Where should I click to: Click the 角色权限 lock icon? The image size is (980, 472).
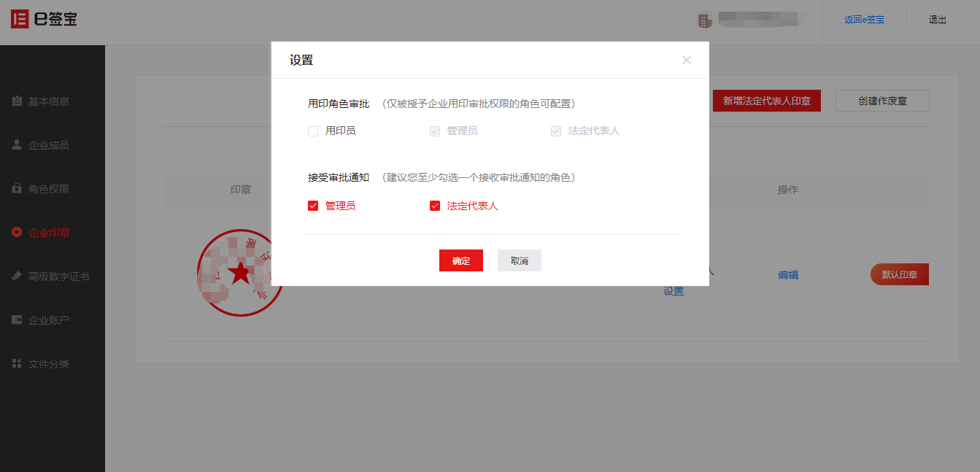16,188
